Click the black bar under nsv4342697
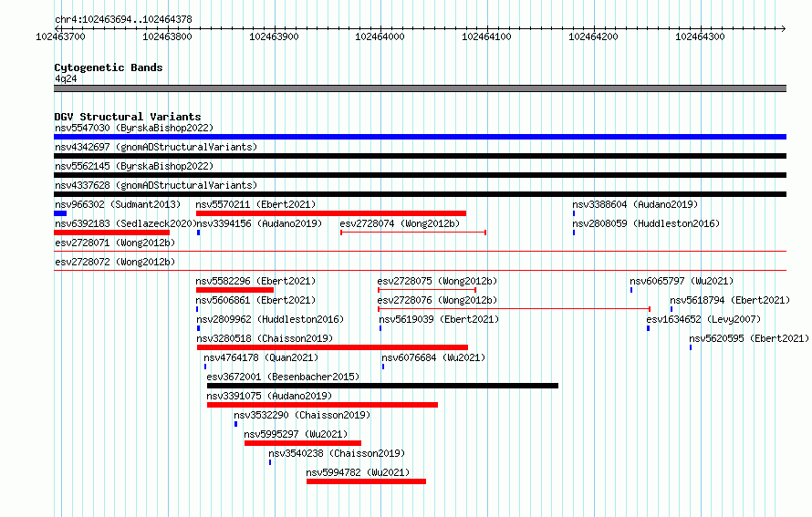812x517 pixels. pyautogui.click(x=420, y=156)
